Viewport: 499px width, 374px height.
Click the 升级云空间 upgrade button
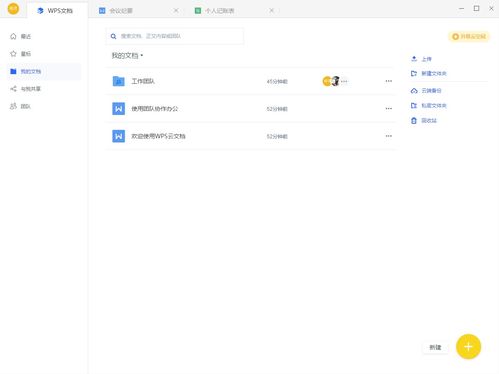click(x=469, y=36)
